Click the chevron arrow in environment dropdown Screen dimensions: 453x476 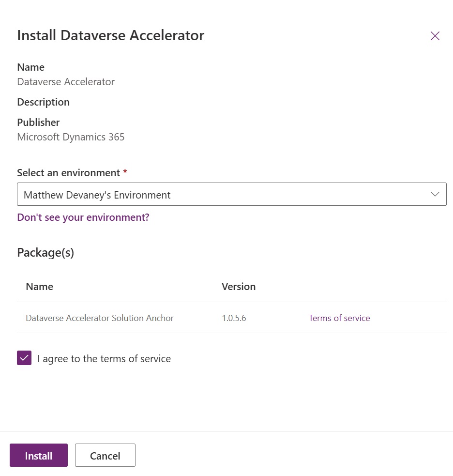click(435, 194)
